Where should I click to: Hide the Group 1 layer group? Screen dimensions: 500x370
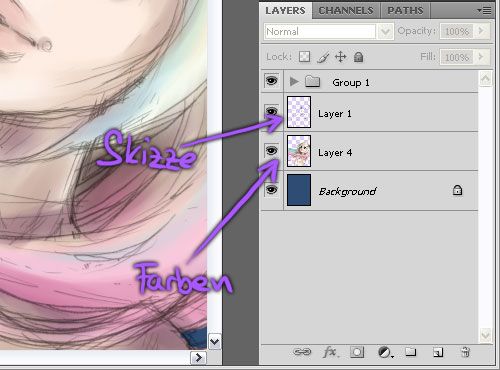coord(272,81)
